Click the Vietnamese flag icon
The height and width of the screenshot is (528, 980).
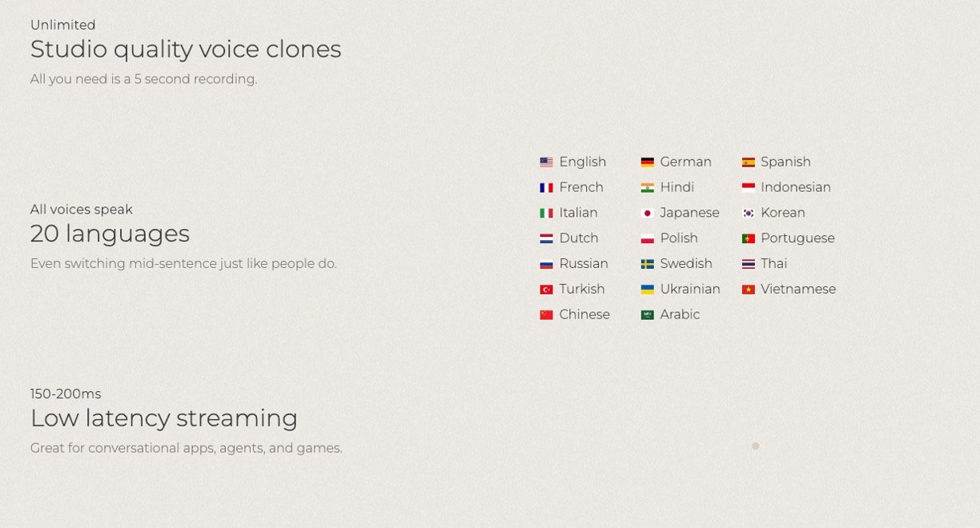(x=748, y=290)
